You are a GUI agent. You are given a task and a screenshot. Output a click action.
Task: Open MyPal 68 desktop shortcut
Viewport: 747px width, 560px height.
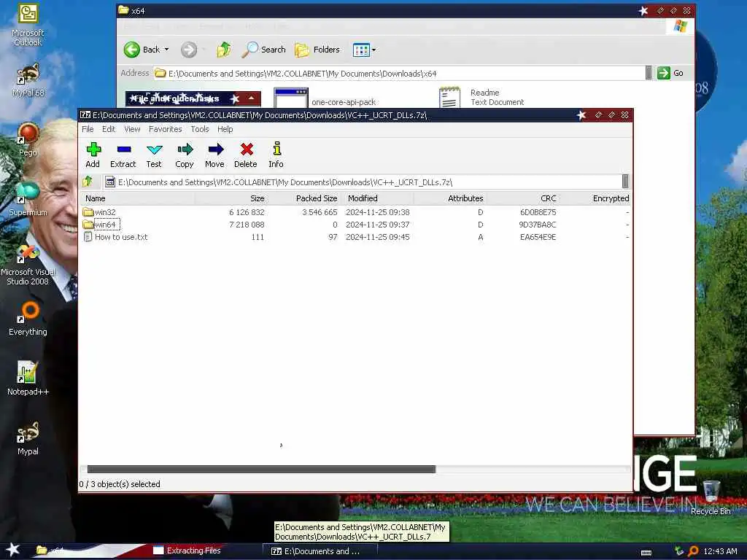coord(28,80)
